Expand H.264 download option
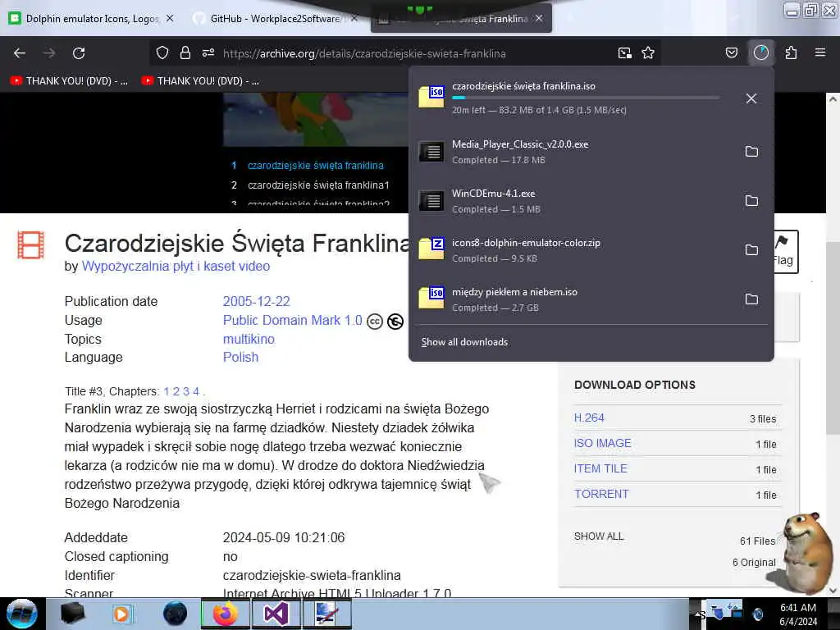This screenshot has width=840, height=630. [589, 418]
